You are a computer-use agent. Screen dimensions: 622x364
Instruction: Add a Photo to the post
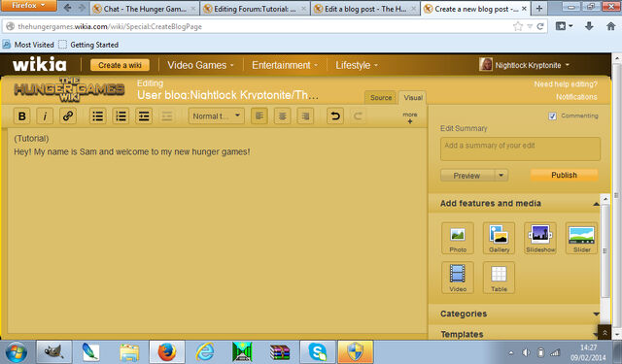(x=458, y=238)
